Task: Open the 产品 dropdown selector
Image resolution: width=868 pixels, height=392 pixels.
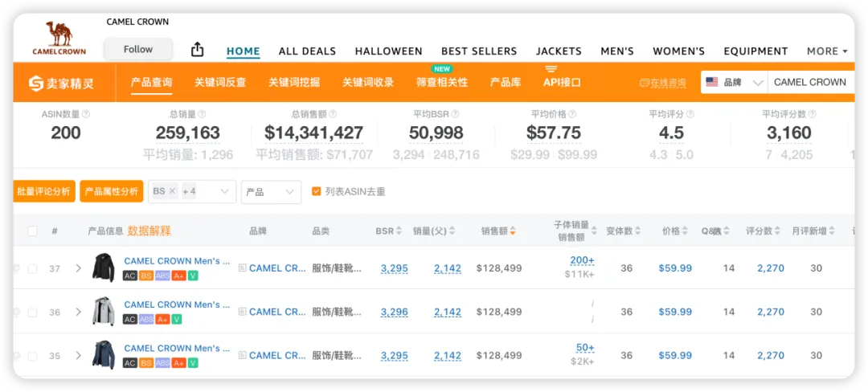Action: [271, 192]
